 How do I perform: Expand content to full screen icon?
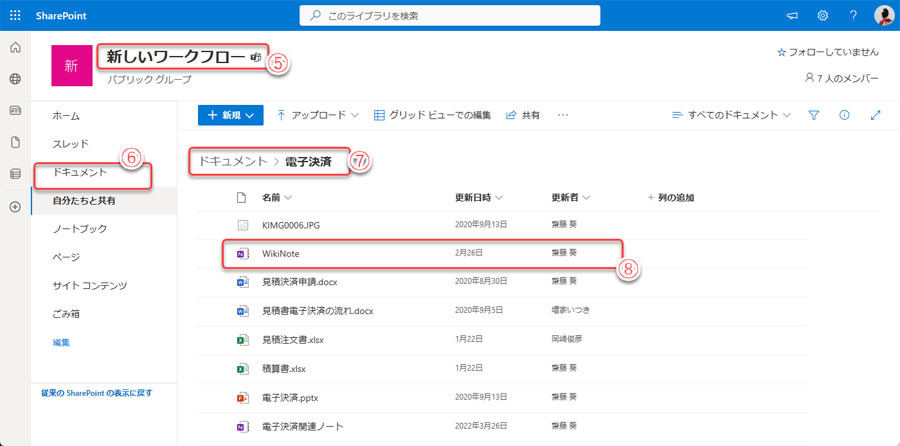(x=875, y=115)
